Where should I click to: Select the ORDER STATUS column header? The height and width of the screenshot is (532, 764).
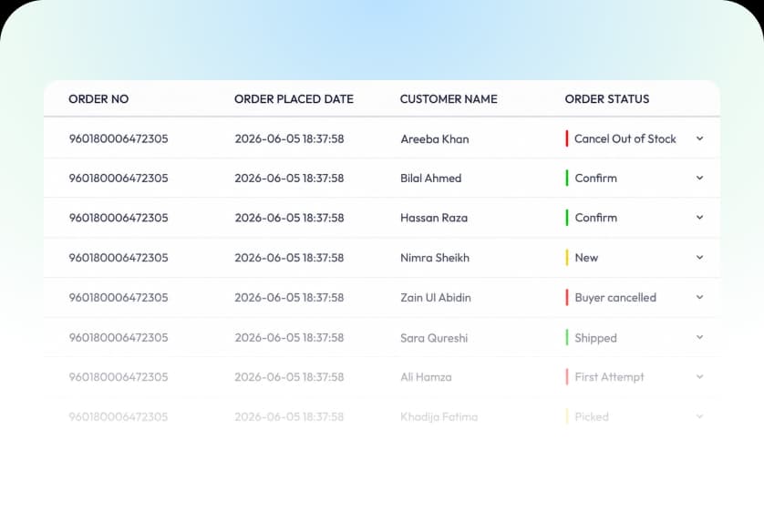[x=606, y=99]
